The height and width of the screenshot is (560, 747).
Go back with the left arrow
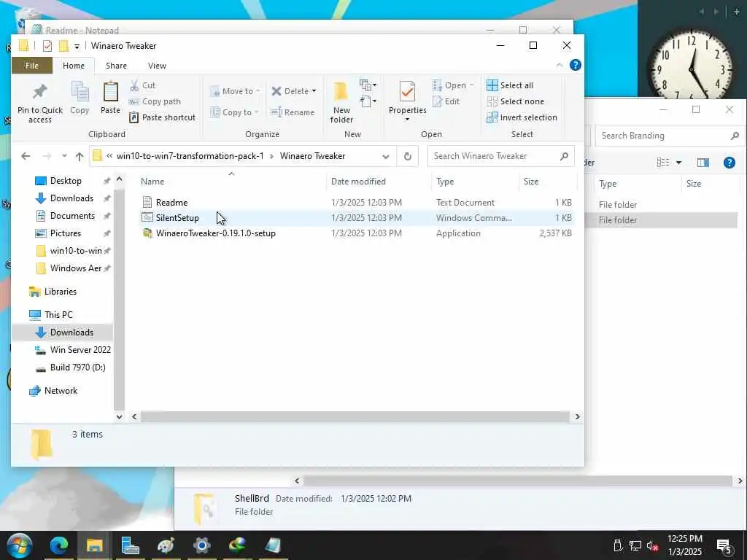pos(26,156)
